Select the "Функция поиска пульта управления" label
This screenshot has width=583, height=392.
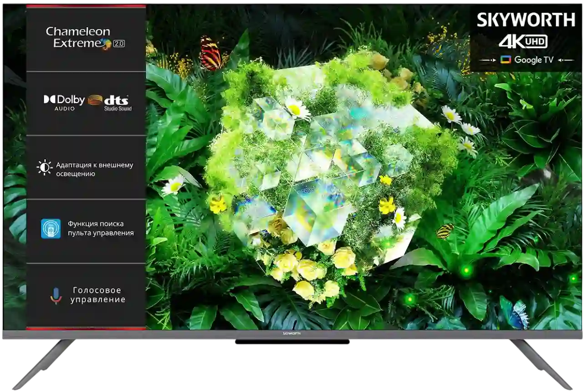click(x=101, y=229)
